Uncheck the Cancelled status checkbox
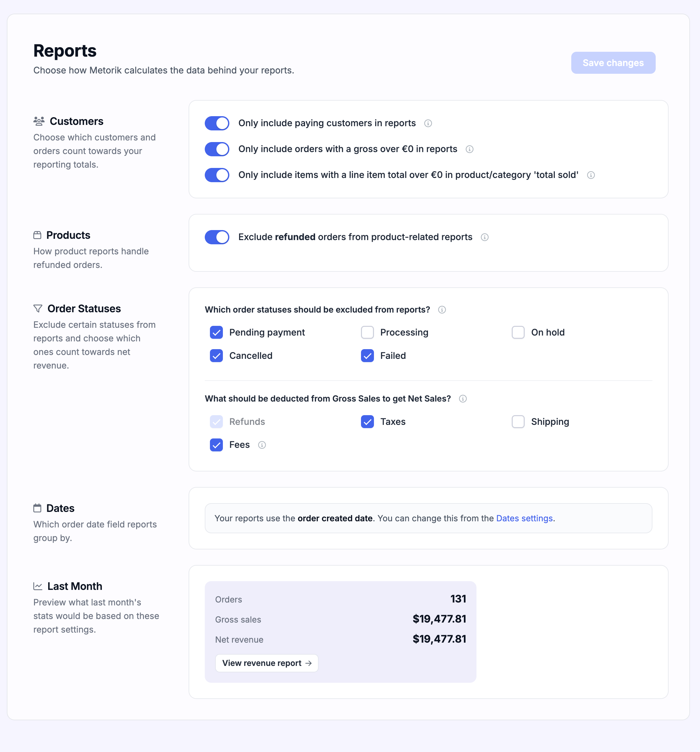The width and height of the screenshot is (700, 752). 216,356
